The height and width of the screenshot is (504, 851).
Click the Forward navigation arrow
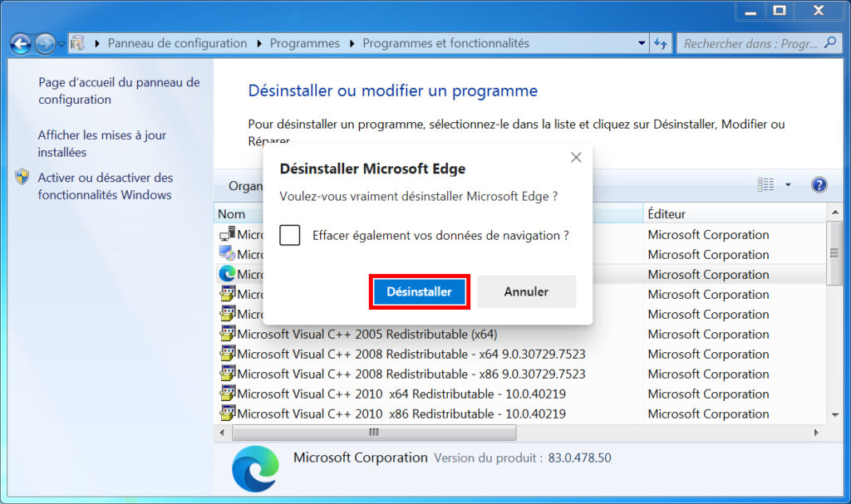pyautogui.click(x=45, y=43)
